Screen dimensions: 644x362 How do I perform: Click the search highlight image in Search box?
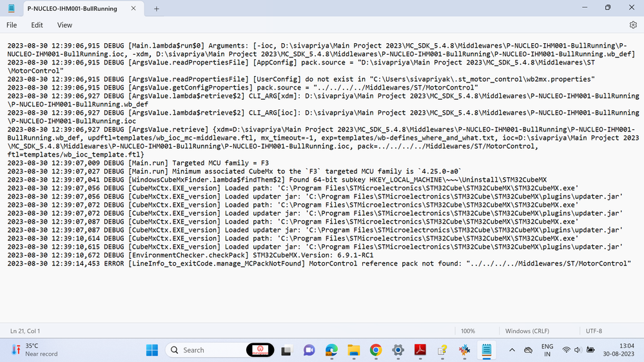pyautogui.click(x=260, y=350)
